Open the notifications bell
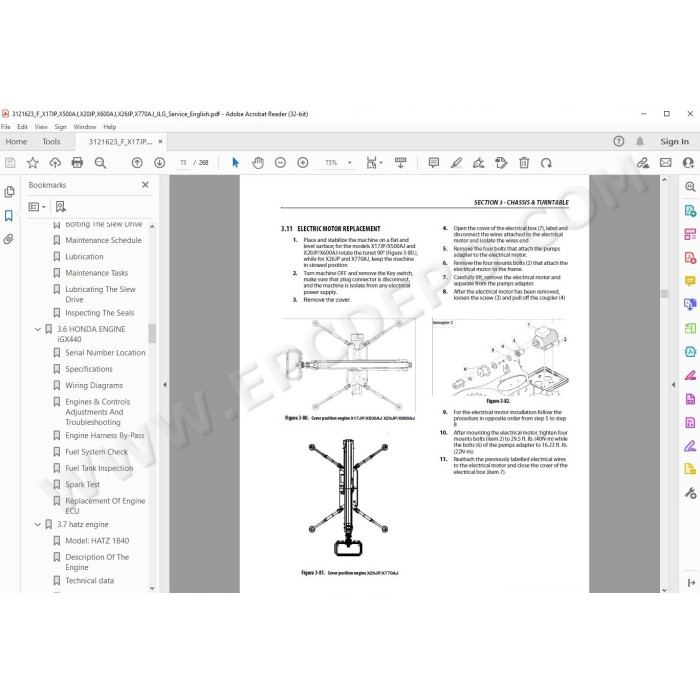This screenshot has height=700, width=700. pyautogui.click(x=640, y=142)
